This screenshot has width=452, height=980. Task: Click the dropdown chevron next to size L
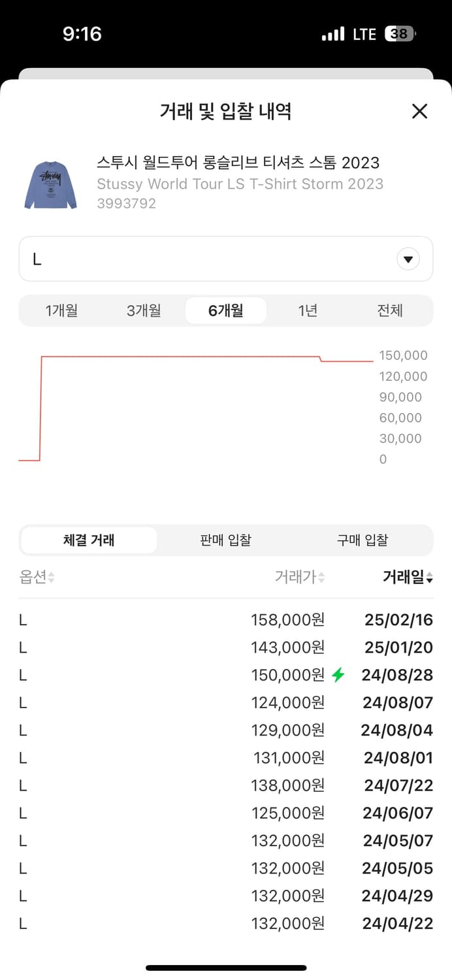[408, 259]
